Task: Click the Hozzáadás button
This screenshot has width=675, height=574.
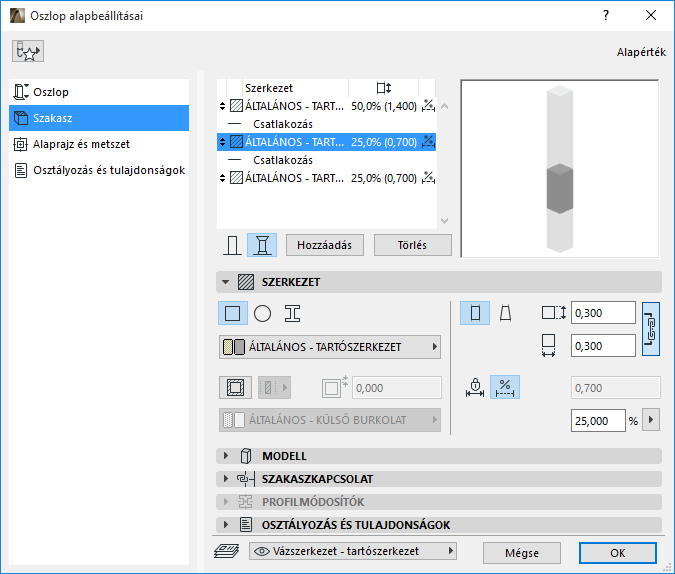Action: point(325,245)
